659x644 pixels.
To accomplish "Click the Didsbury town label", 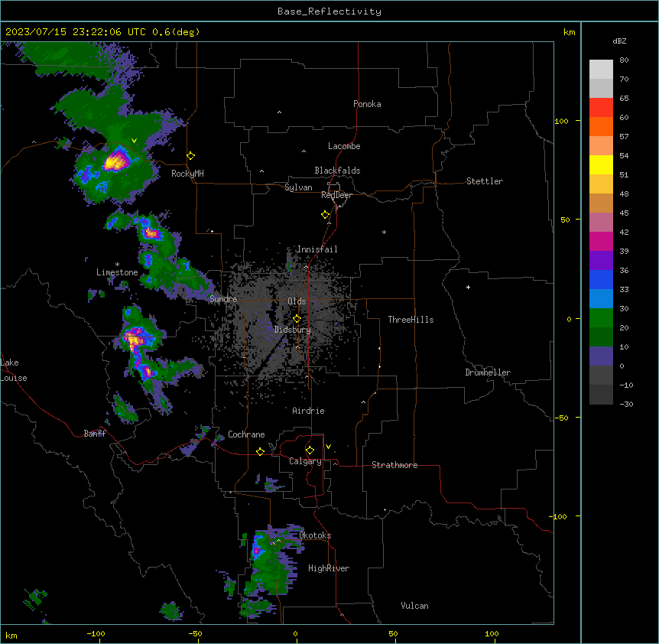I will click(293, 330).
